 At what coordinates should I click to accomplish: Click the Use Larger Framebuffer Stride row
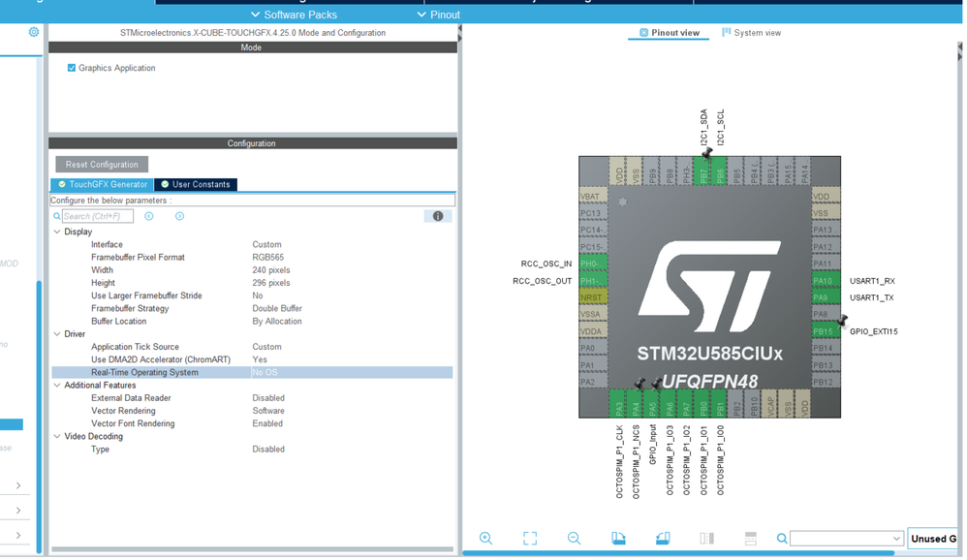[x=252, y=296]
